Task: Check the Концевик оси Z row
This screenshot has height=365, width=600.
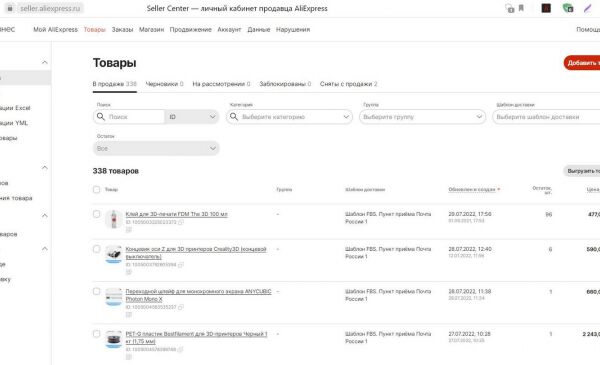Action: click(x=96, y=249)
